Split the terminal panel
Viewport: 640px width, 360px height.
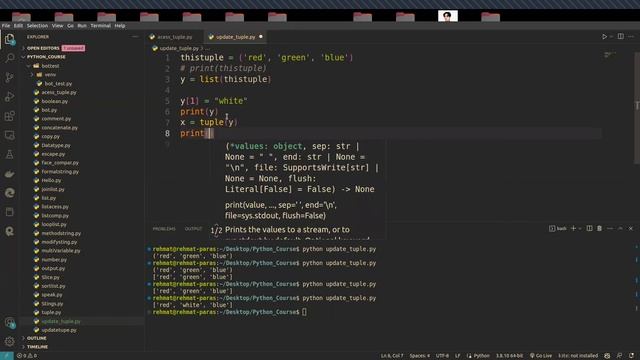[x=589, y=229]
